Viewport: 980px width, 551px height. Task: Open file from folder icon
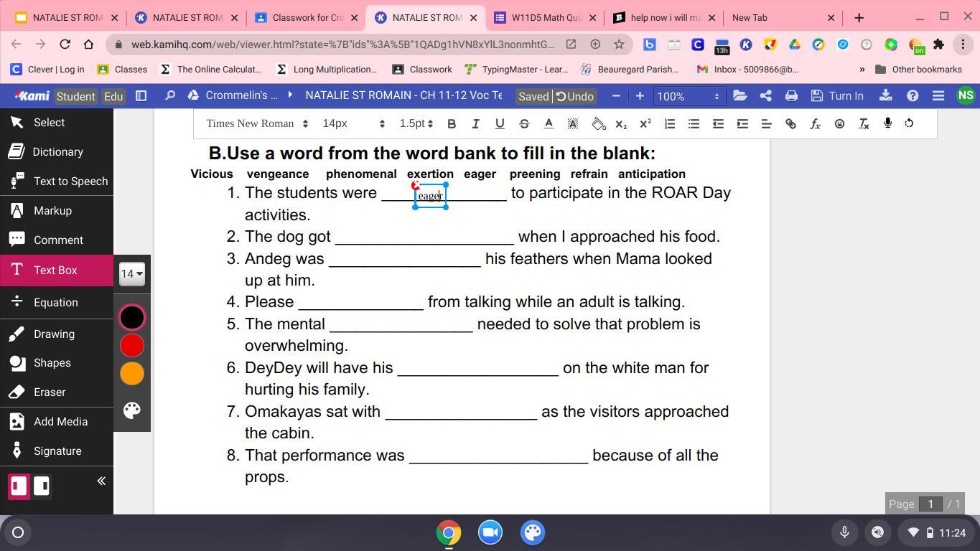(x=740, y=95)
